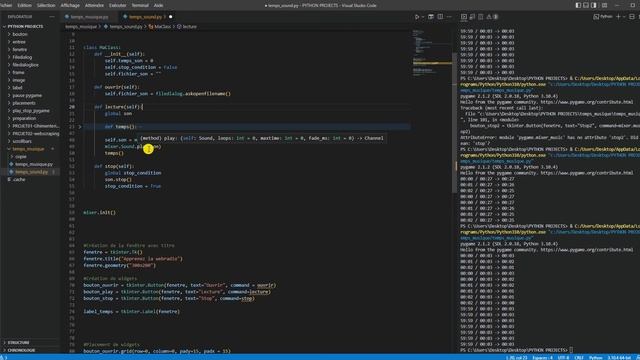Open first terminal panel view icon
Screen dimensions: 640x360
point(464,17)
